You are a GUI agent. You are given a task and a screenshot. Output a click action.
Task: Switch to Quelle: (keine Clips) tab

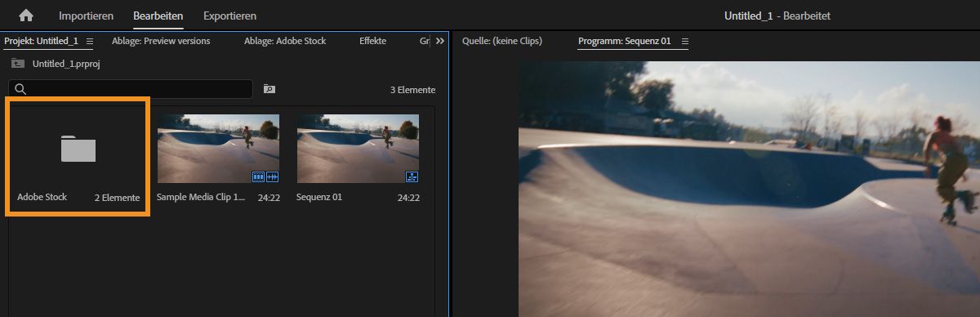tap(501, 41)
